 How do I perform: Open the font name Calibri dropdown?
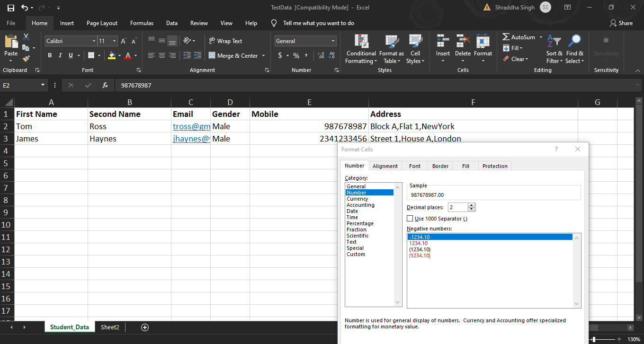pos(94,41)
